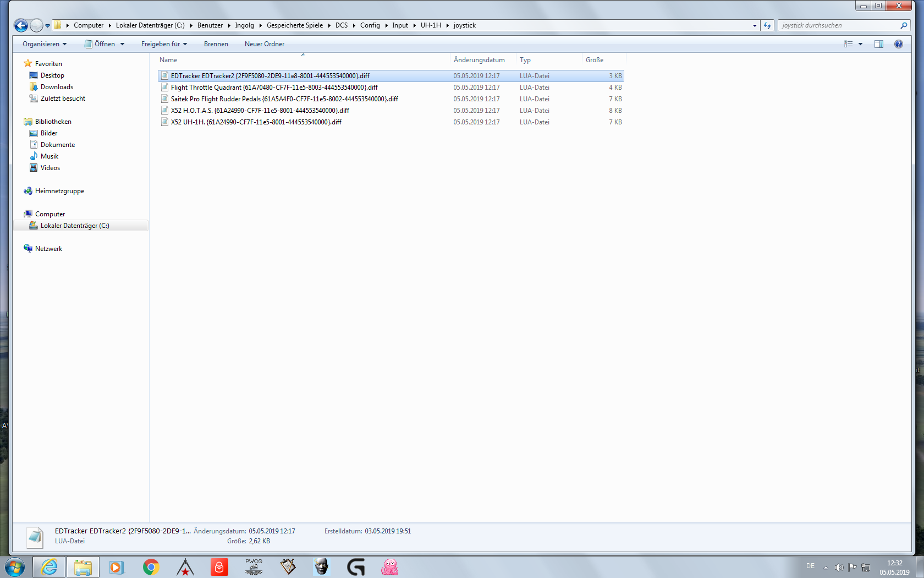Click the Brennen toolbar button
This screenshot has height=578, width=924.
tap(216, 44)
